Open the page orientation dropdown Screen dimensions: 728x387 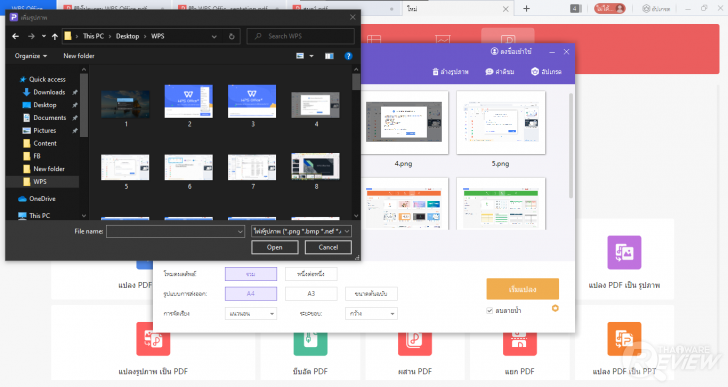click(x=251, y=314)
